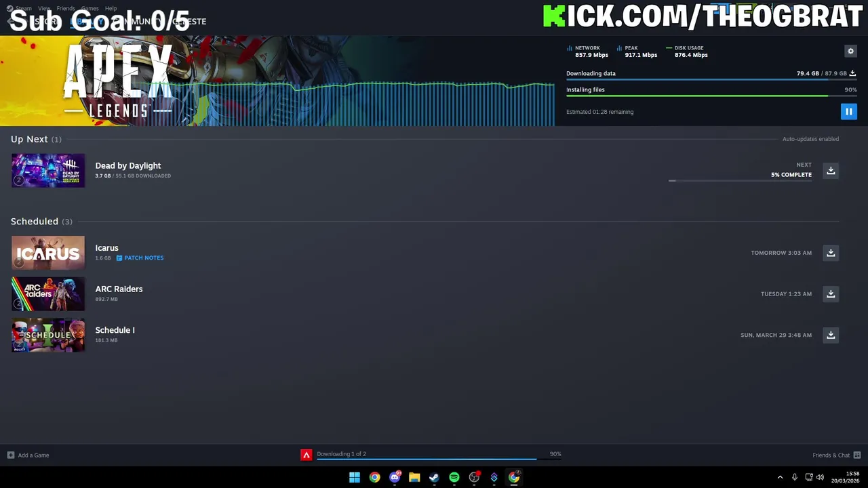The height and width of the screenshot is (488, 868).
Task: Click the Schedule I title text
Action: [115, 330]
